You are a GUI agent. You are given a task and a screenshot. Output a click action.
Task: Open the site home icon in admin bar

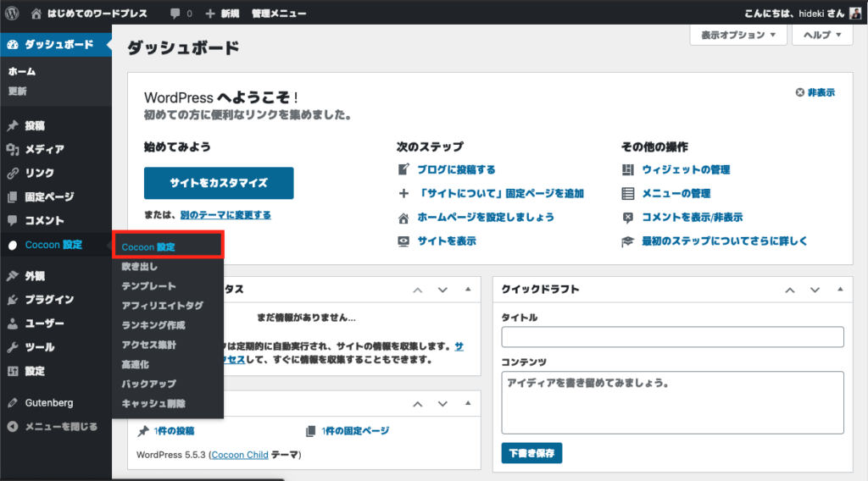36,14
